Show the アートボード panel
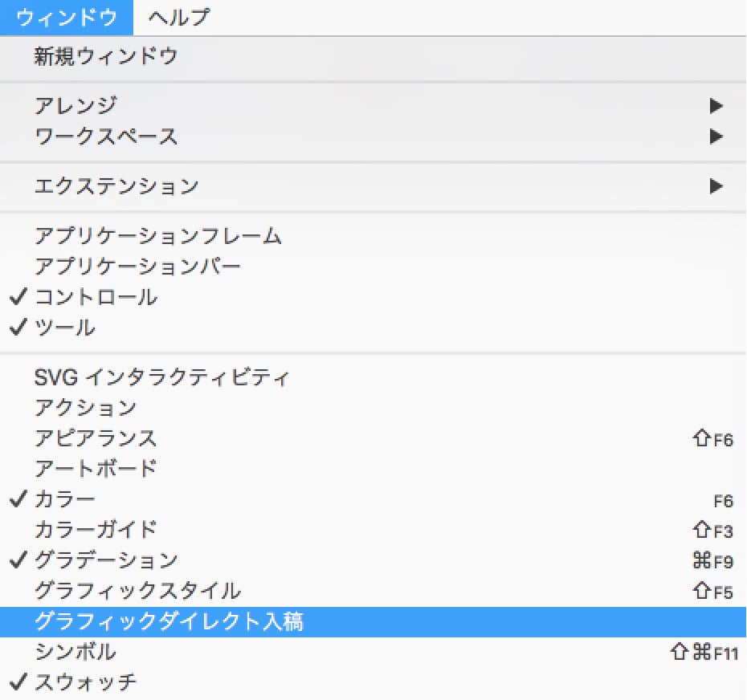 (x=96, y=468)
